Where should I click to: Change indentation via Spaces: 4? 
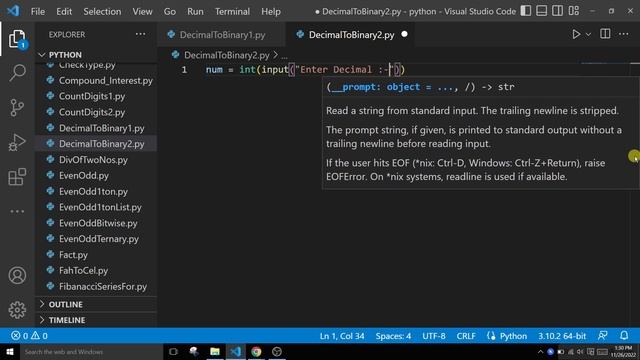point(393,336)
